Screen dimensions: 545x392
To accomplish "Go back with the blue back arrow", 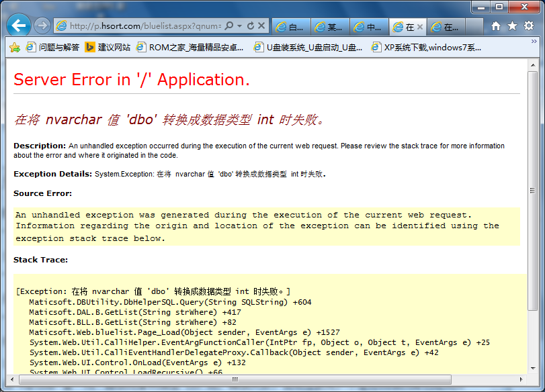I will (x=18, y=26).
